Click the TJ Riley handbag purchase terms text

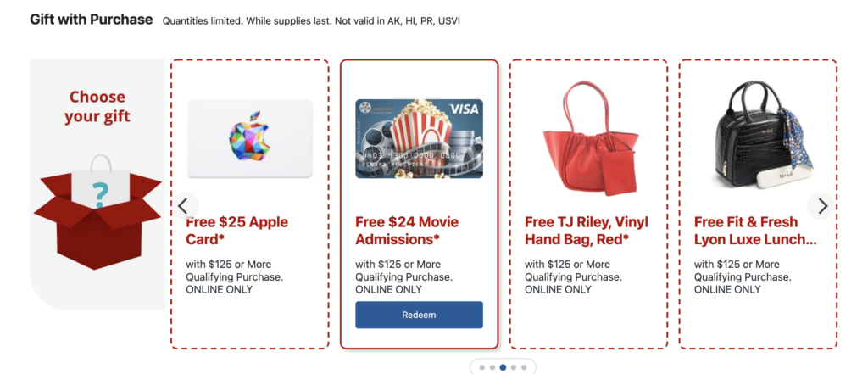coord(573,277)
